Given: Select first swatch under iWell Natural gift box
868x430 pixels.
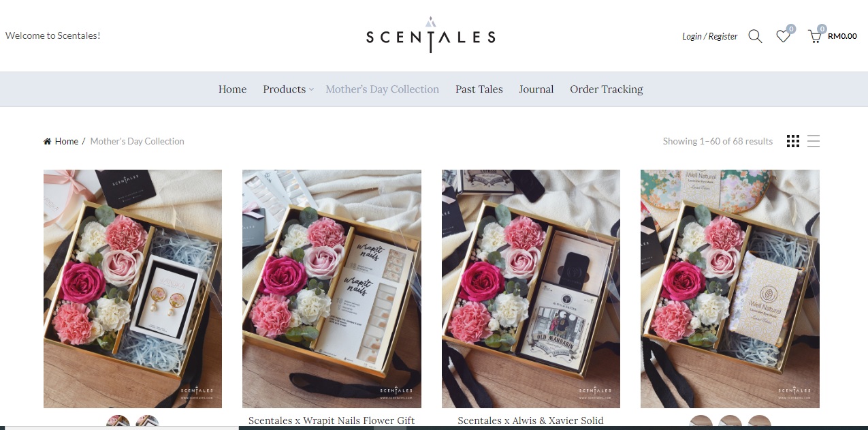Looking at the screenshot, I should coord(701,423).
